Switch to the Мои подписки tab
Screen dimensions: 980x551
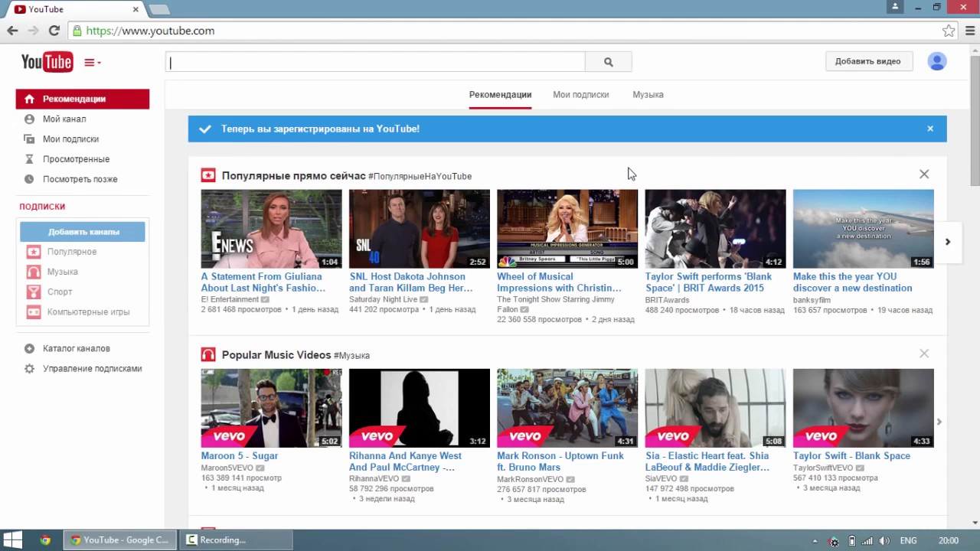[580, 95]
